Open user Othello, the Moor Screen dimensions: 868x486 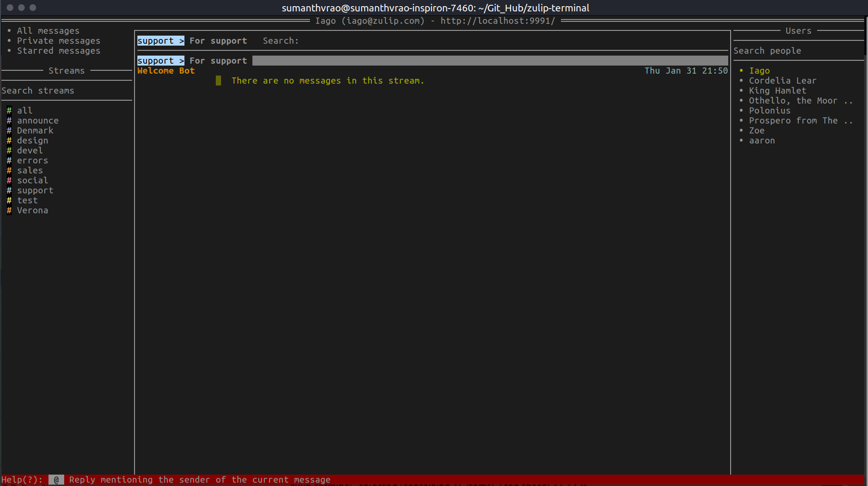(x=801, y=101)
